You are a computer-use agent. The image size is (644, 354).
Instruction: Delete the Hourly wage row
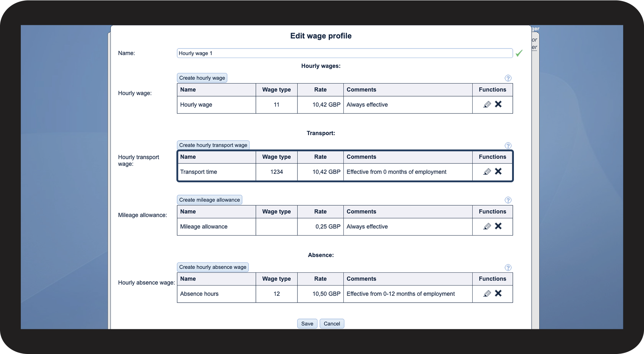(498, 104)
